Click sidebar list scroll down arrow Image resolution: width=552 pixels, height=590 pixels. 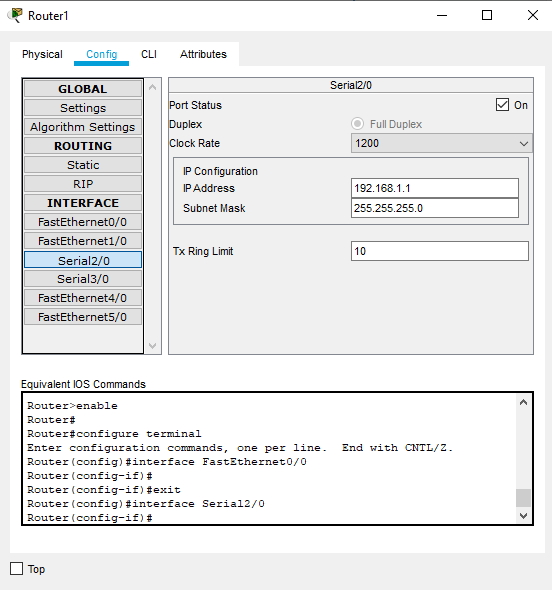coord(152,345)
